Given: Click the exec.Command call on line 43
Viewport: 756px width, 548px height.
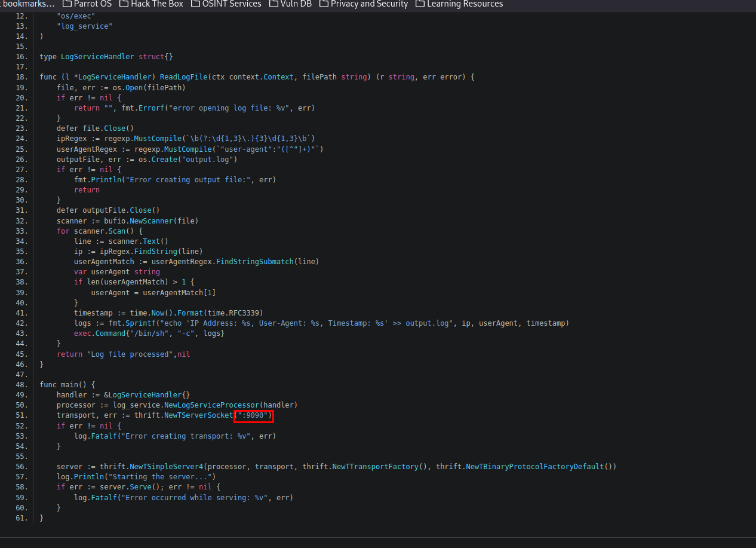Looking at the screenshot, I should 149,333.
